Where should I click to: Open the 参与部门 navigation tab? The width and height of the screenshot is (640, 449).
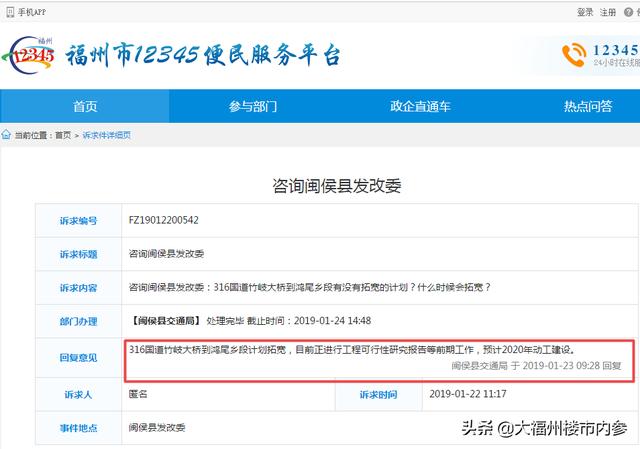pos(252,107)
